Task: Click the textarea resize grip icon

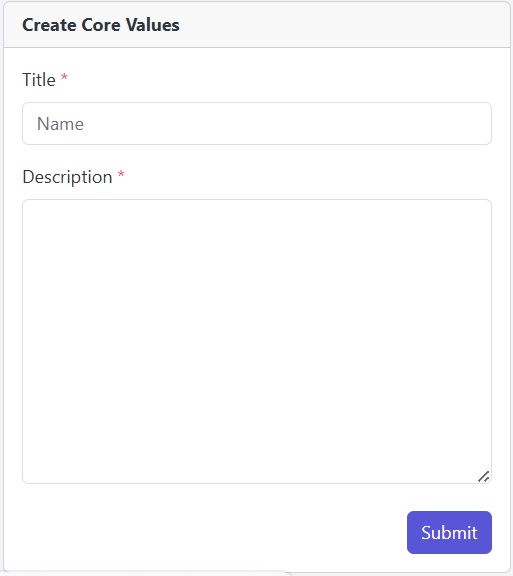Action: (x=484, y=476)
